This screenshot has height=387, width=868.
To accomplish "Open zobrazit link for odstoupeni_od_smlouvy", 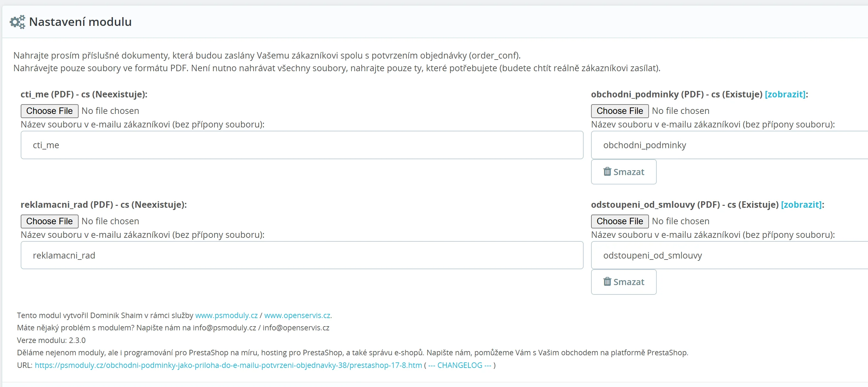I will coord(801,205).
